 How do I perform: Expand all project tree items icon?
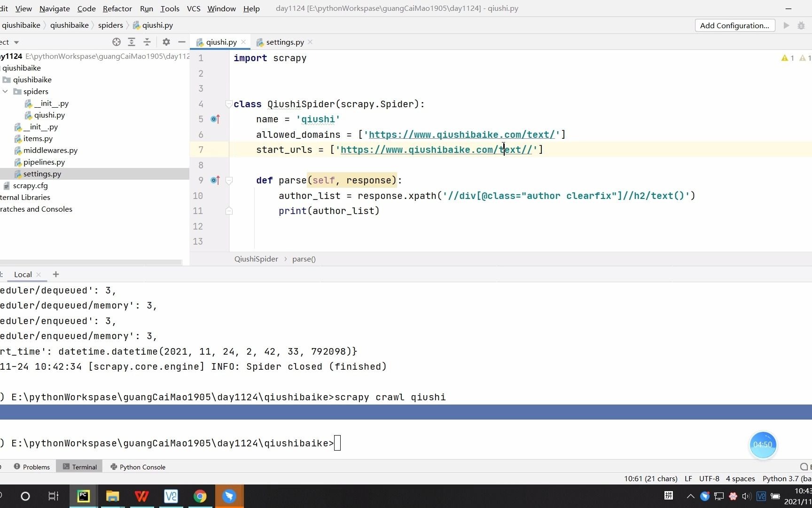coord(132,42)
